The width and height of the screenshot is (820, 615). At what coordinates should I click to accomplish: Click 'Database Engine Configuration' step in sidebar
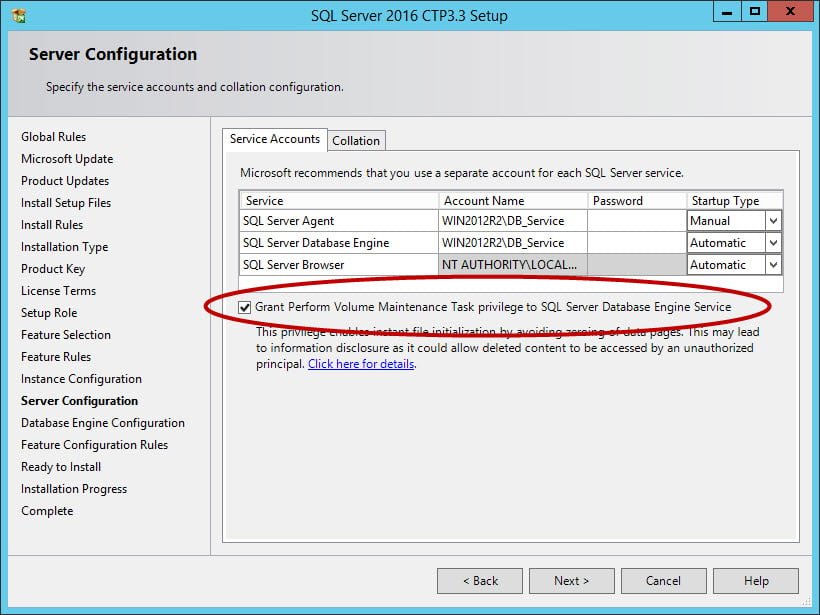pyautogui.click(x=102, y=423)
